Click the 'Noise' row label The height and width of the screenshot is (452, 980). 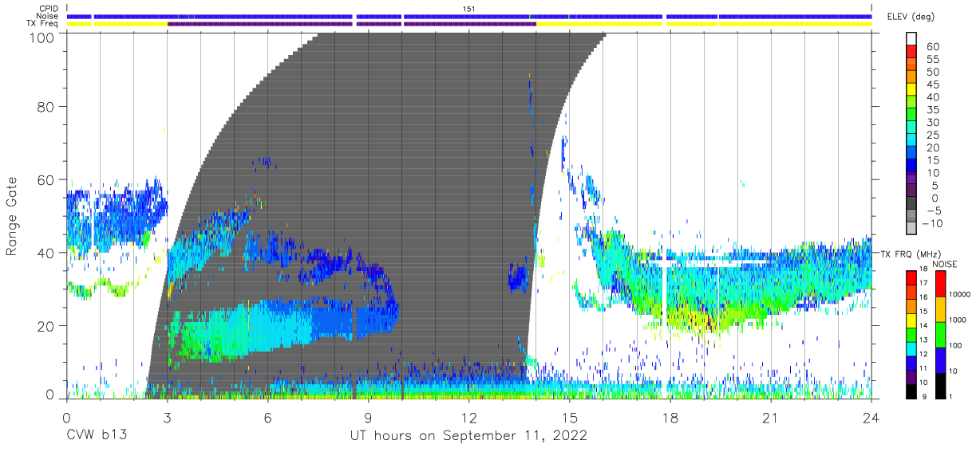coord(48,16)
